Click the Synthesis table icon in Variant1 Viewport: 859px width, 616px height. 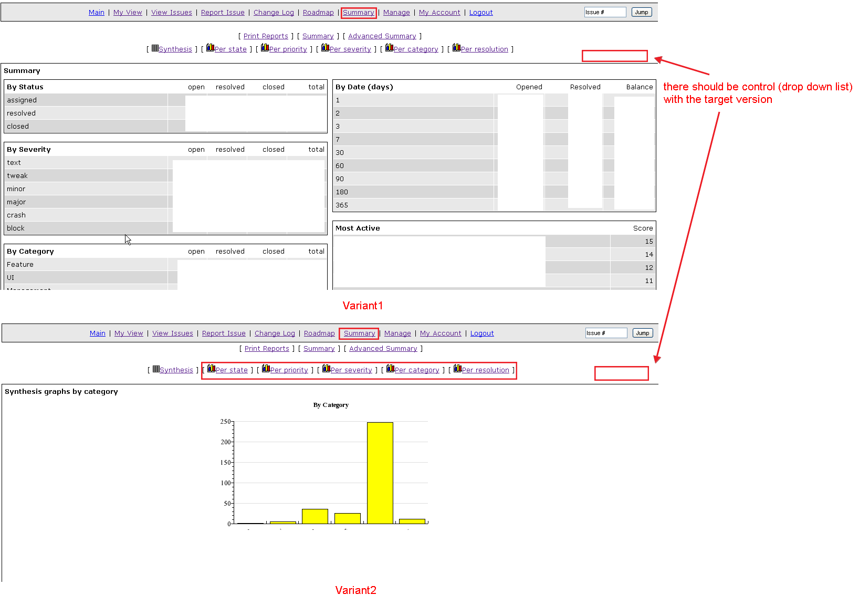tap(155, 48)
